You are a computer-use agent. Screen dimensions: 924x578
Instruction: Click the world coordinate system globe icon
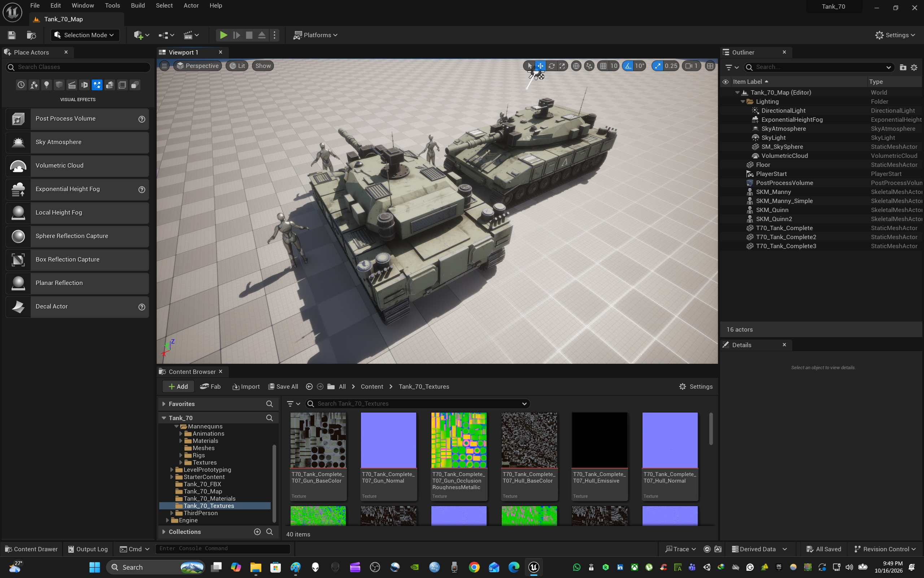pyautogui.click(x=576, y=66)
